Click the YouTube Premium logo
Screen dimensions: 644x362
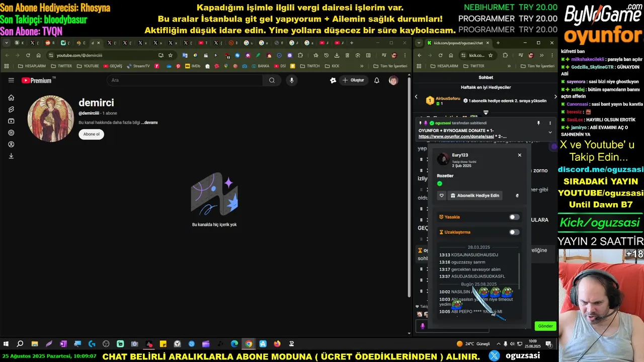[38, 80]
